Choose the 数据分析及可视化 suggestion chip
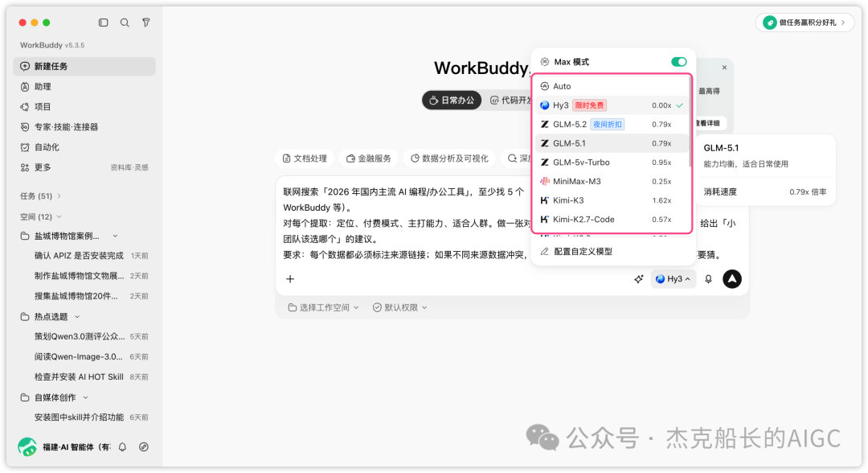The width and height of the screenshot is (868, 473). [449, 158]
